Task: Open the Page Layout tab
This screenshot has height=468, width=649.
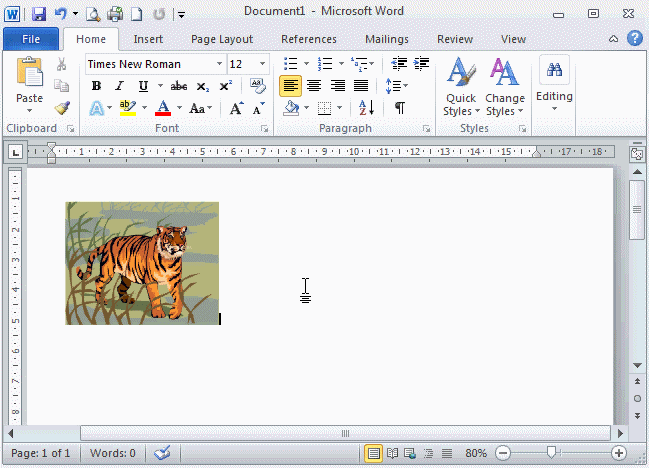Action: point(222,39)
